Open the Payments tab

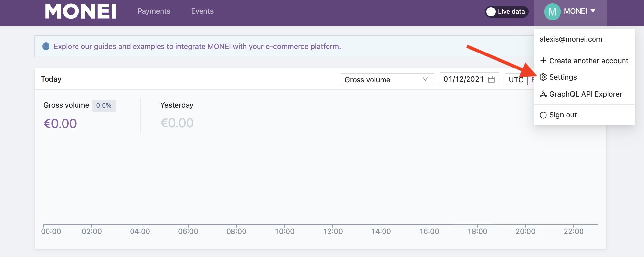coord(154,11)
